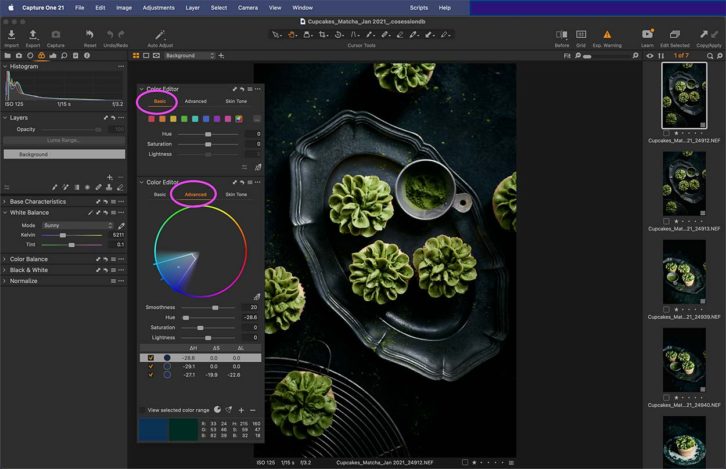Click the Edit Selected icon

675,35
